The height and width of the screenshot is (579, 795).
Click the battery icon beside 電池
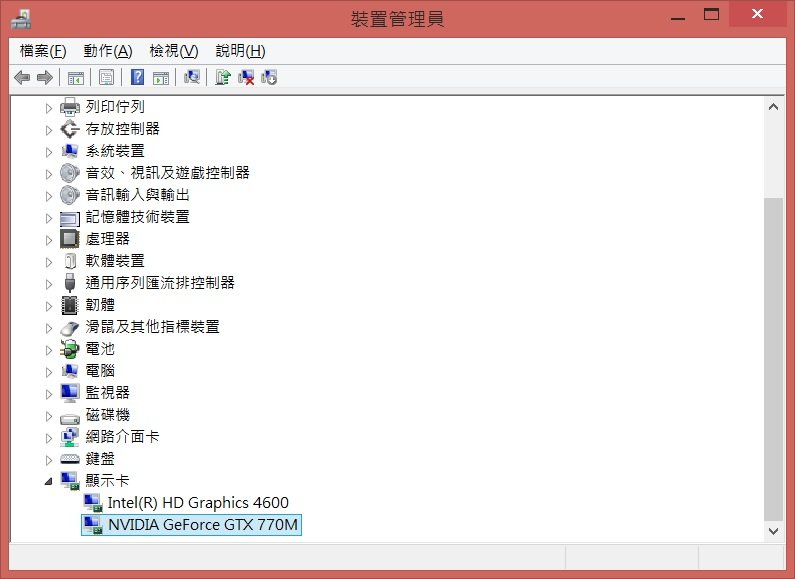tap(70, 349)
